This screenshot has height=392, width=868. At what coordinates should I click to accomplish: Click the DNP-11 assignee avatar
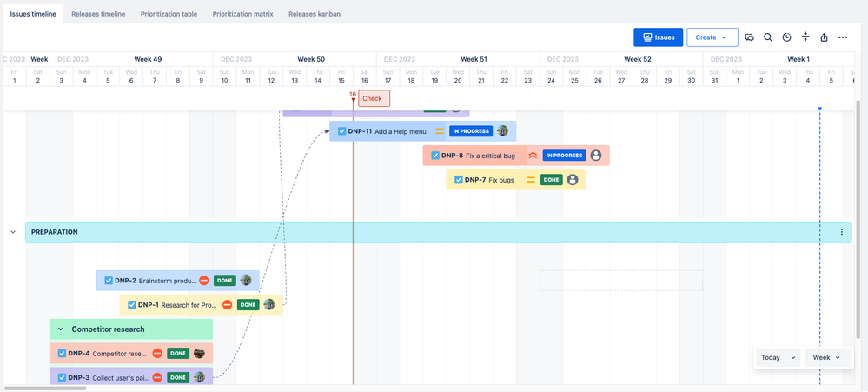(x=502, y=131)
